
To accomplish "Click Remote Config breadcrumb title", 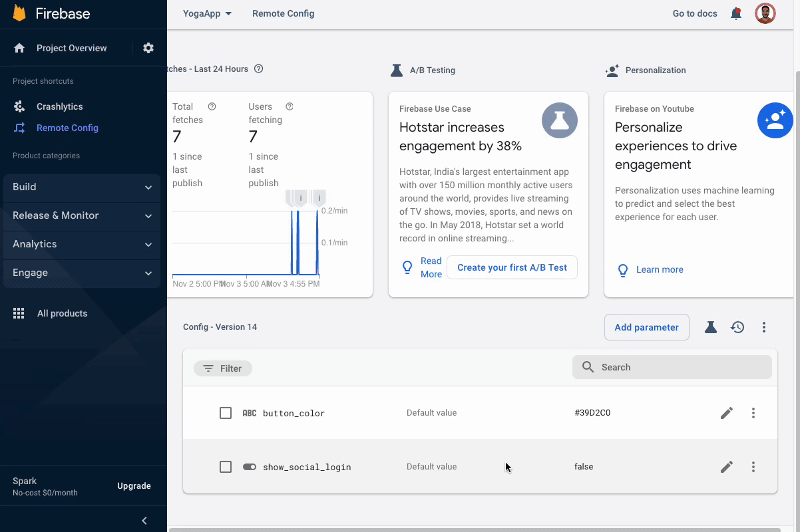I will [x=284, y=13].
